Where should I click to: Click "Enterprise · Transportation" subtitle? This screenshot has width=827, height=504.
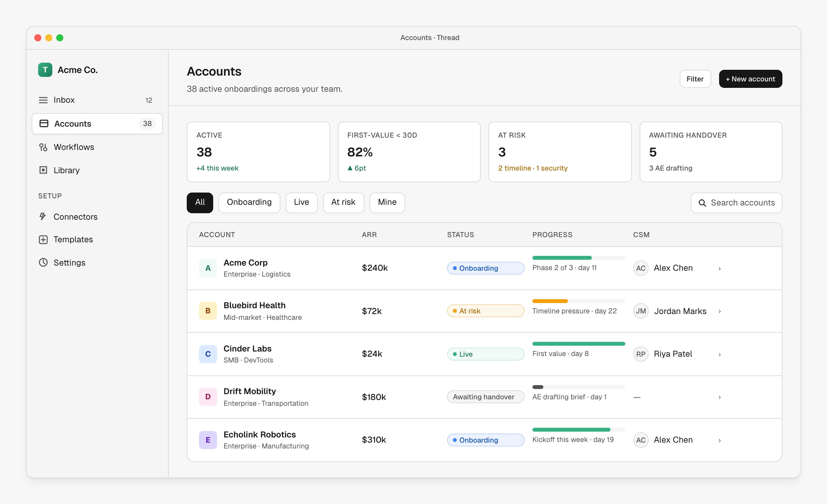point(266,403)
